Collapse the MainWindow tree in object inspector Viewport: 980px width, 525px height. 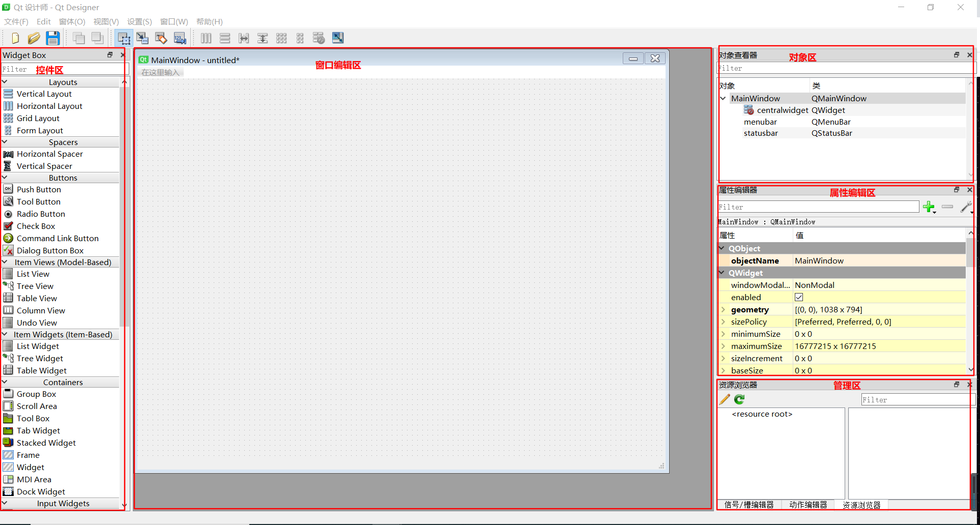coord(723,98)
